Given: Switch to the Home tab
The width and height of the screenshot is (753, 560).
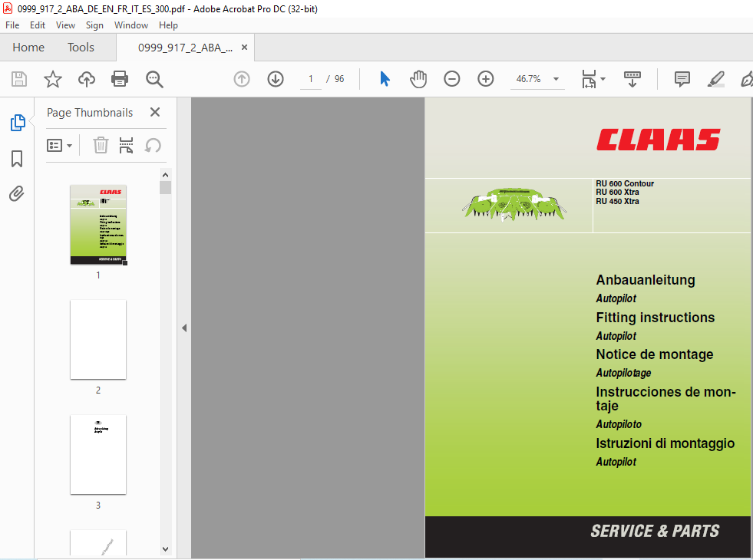Looking at the screenshot, I should click(x=28, y=48).
